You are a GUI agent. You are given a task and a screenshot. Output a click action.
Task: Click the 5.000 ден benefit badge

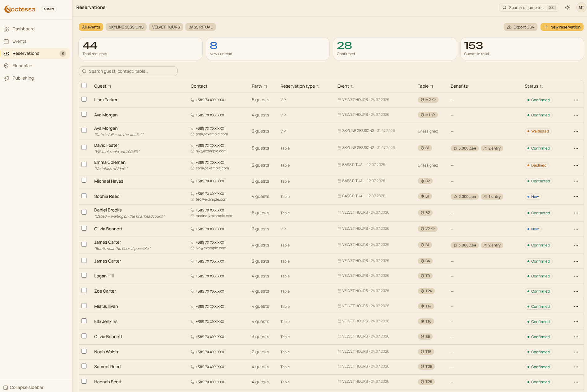click(465, 148)
